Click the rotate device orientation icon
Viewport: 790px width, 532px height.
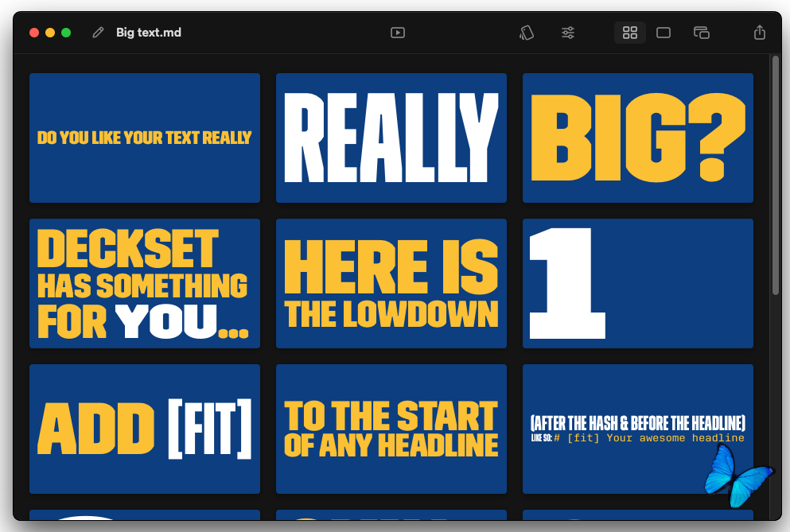click(x=526, y=33)
